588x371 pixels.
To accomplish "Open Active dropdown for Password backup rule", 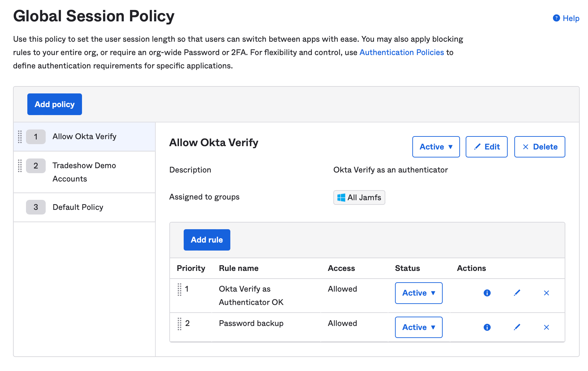I will pos(419,327).
